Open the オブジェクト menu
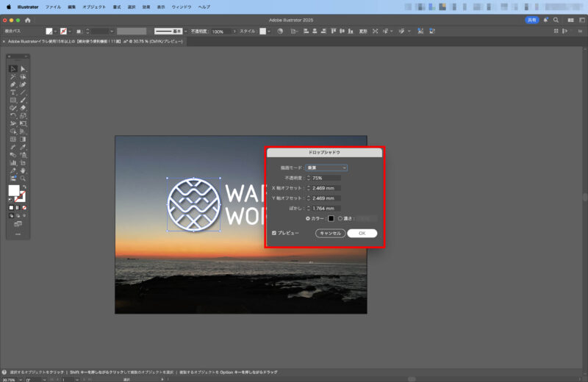Image resolution: width=588 pixels, height=382 pixels. point(93,7)
